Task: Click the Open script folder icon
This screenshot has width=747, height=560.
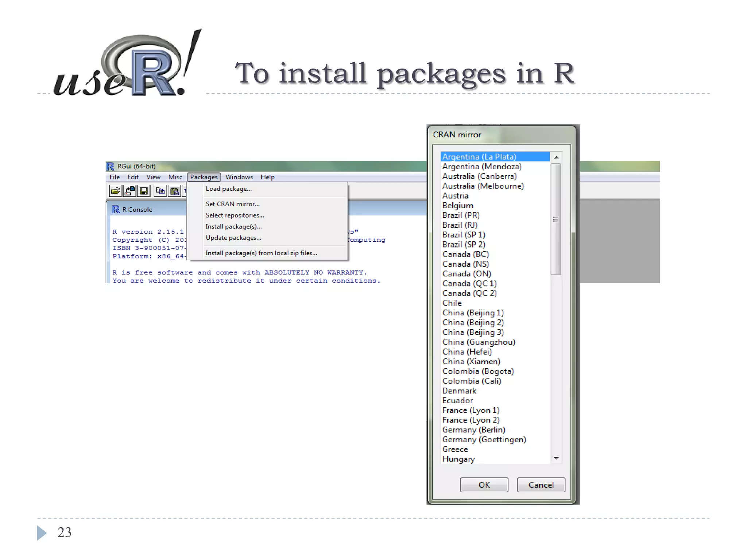Action: point(116,191)
